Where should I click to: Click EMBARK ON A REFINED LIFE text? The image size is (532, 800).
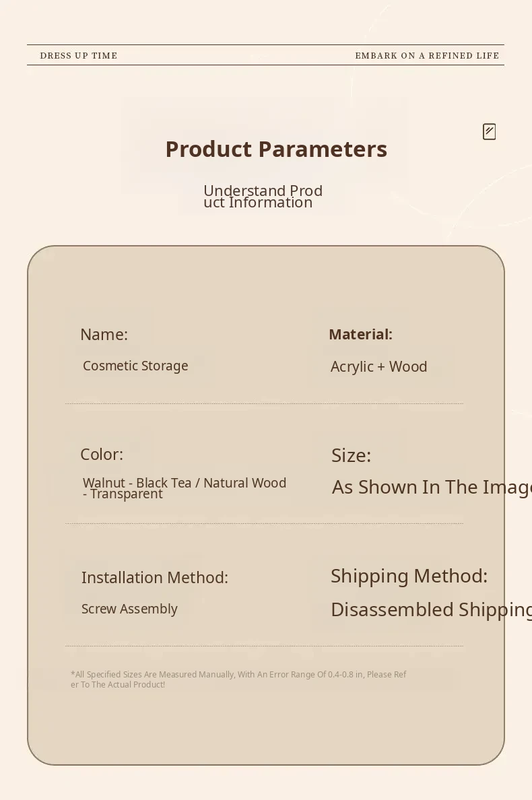[x=427, y=56]
